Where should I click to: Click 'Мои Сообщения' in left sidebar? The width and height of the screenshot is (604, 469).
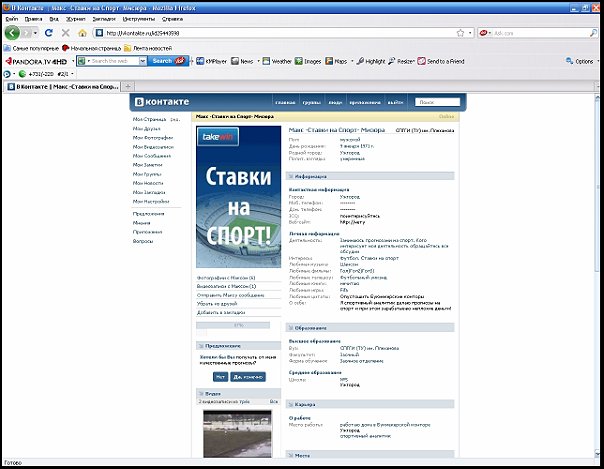152,155
